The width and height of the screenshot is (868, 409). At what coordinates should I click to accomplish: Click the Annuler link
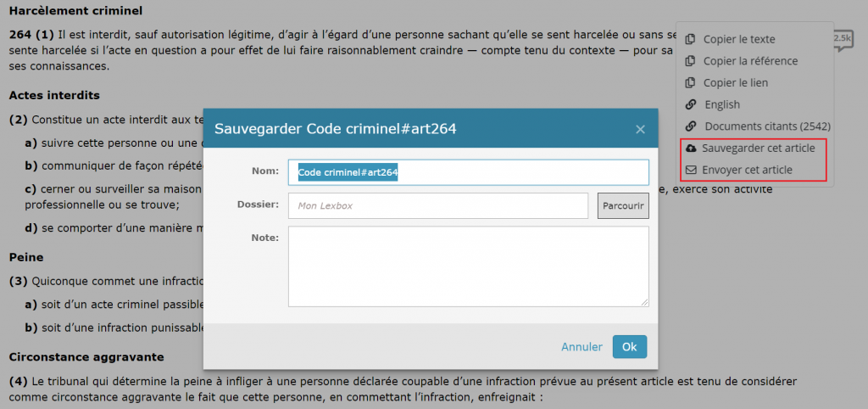[x=581, y=347]
